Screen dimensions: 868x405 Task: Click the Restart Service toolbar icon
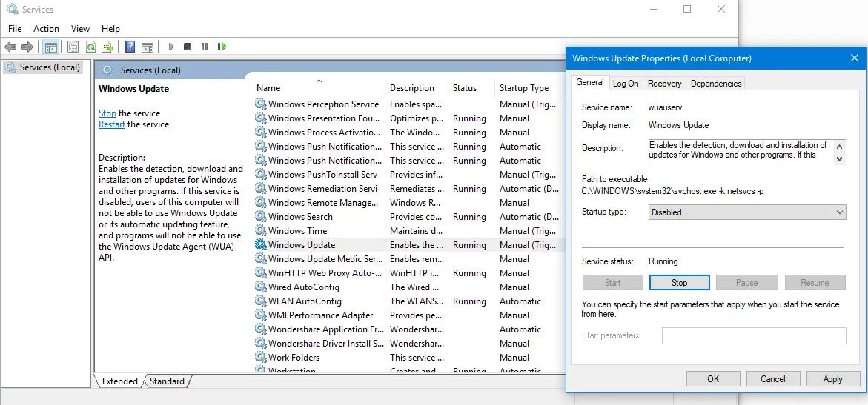tap(222, 47)
